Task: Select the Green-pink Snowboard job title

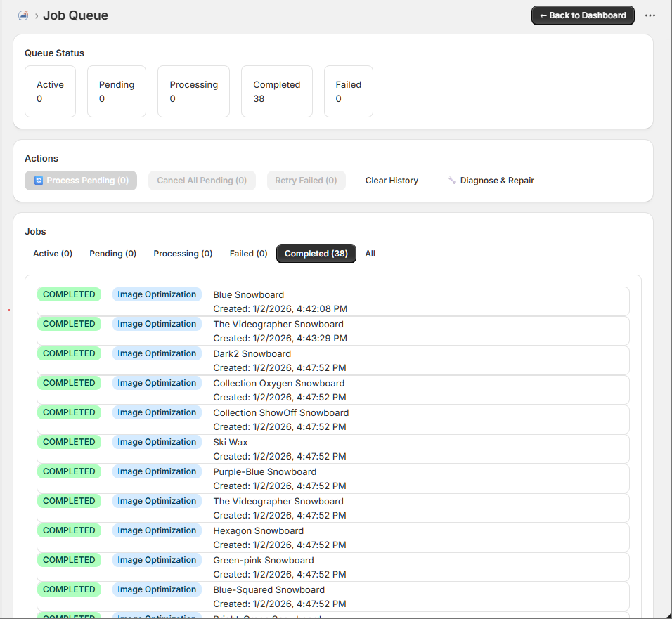Action: coord(264,561)
